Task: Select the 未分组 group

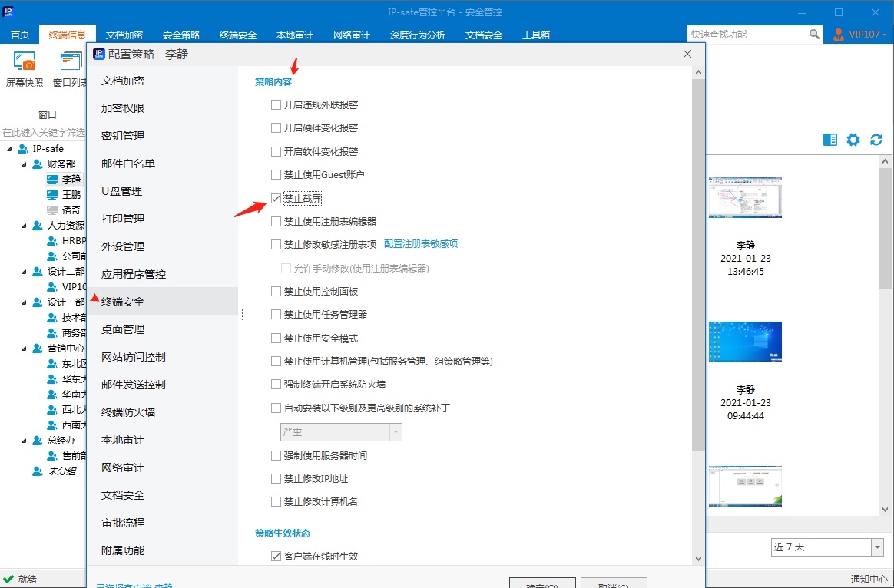Action: (54, 471)
